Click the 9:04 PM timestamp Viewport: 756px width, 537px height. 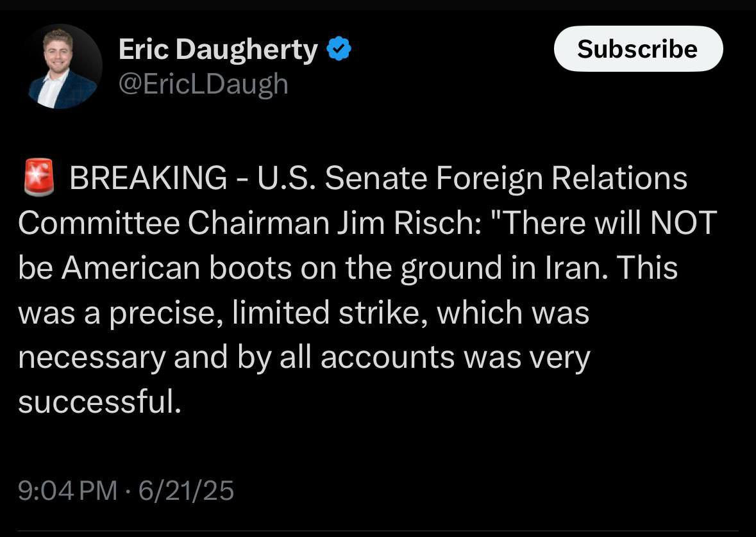click(x=68, y=491)
